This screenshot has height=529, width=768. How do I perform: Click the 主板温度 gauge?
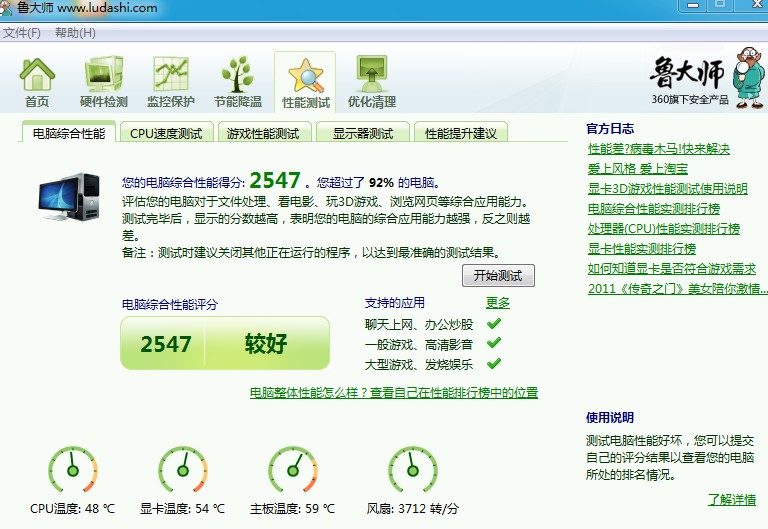(x=293, y=469)
